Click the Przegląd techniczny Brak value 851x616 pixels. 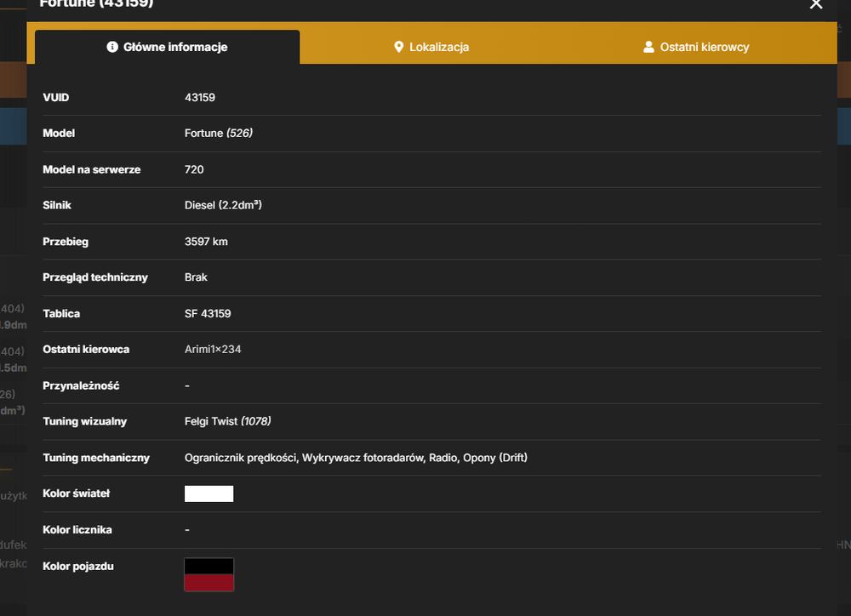(x=196, y=277)
